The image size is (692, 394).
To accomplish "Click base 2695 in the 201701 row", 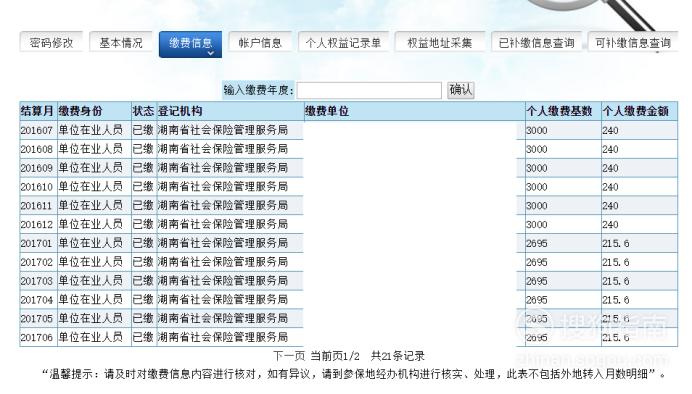I will coord(537,243).
